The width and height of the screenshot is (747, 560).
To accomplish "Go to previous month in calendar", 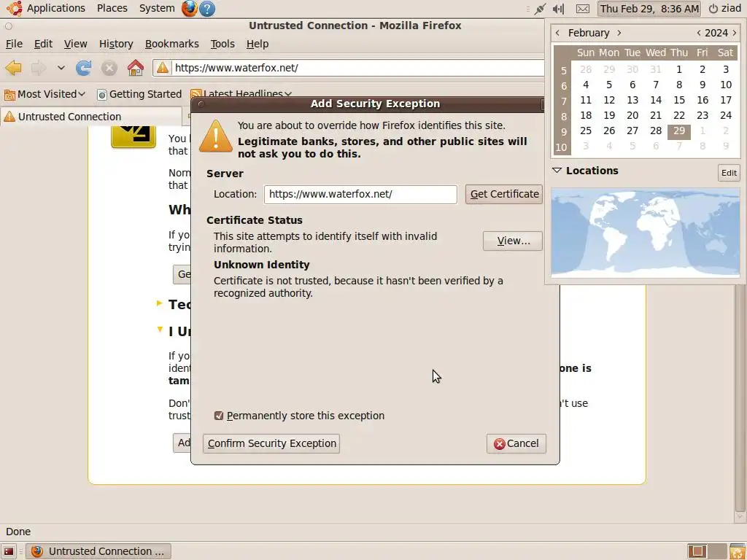I will click(557, 33).
